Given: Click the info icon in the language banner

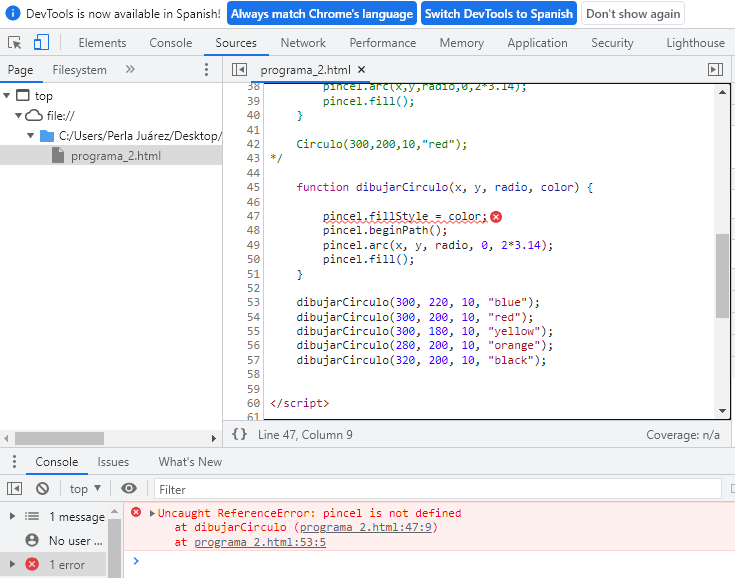Looking at the screenshot, I should [13, 13].
